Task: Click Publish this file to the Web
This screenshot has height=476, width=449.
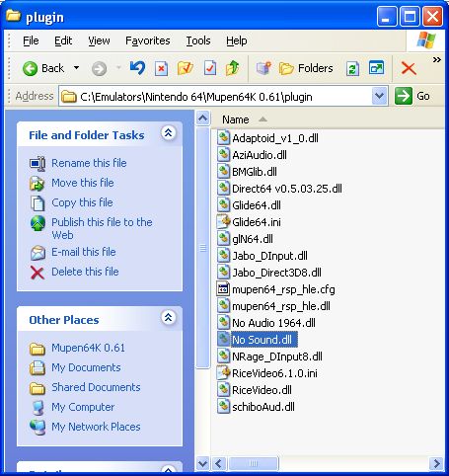Action: click(x=102, y=228)
